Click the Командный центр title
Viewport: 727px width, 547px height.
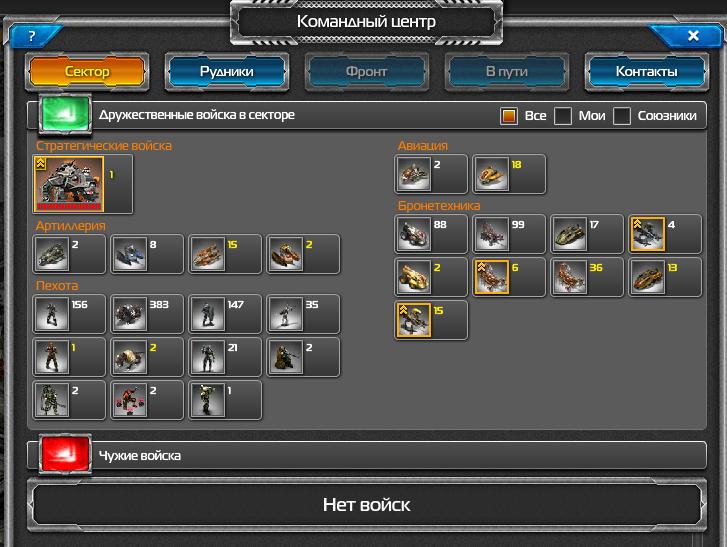tap(366, 21)
